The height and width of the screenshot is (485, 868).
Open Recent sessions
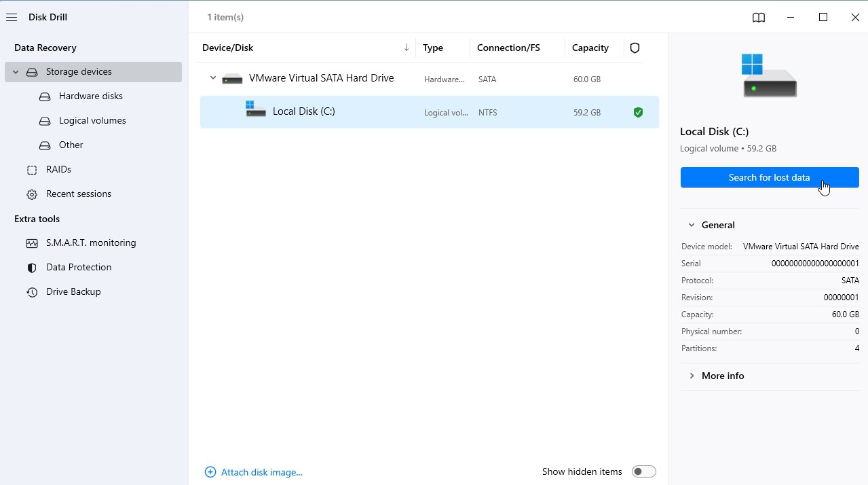[x=79, y=194]
